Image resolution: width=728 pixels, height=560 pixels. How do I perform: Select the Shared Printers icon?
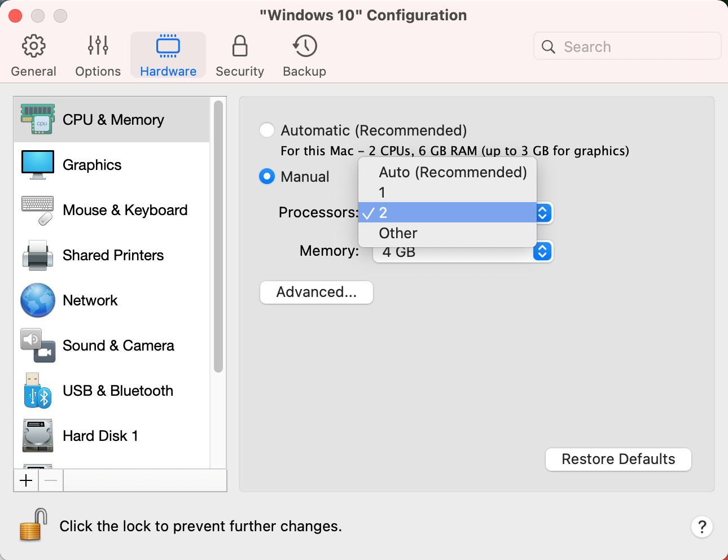(37, 255)
